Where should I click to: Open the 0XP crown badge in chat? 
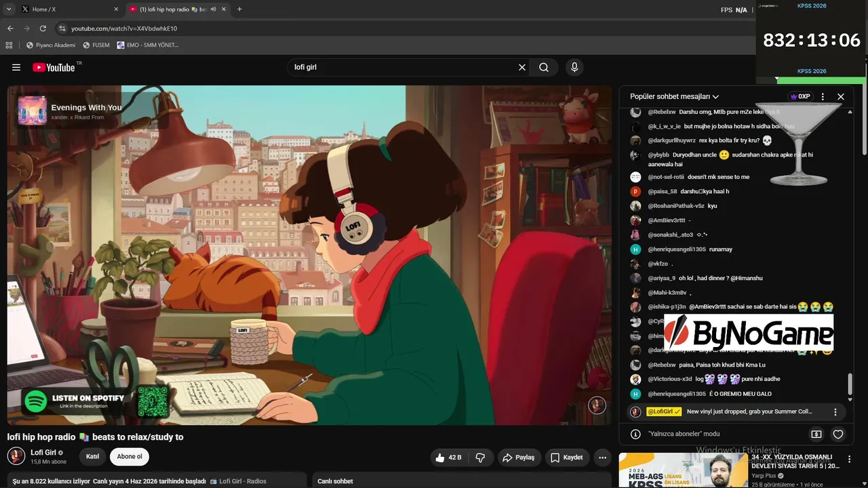(800, 97)
